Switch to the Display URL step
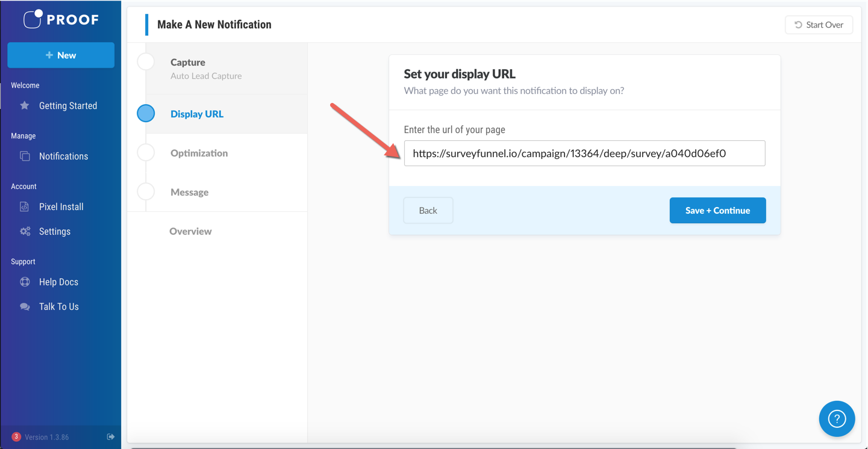The image size is (868, 449). coord(196,114)
